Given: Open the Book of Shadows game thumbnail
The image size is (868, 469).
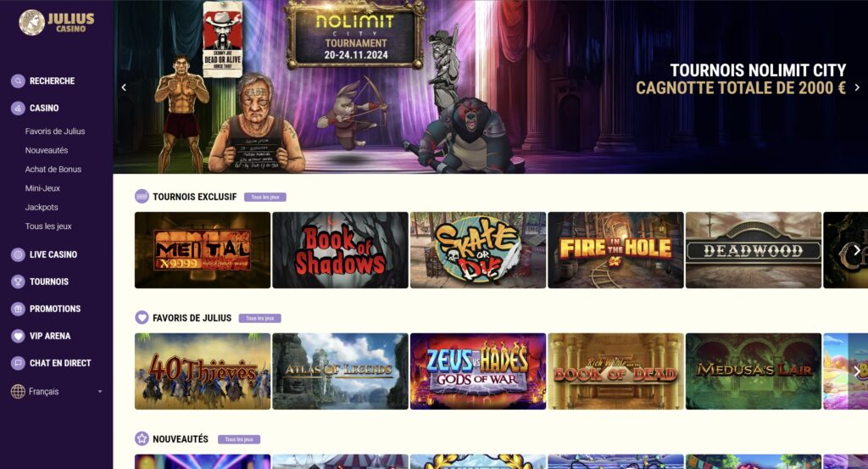Looking at the screenshot, I should pyautogui.click(x=341, y=250).
